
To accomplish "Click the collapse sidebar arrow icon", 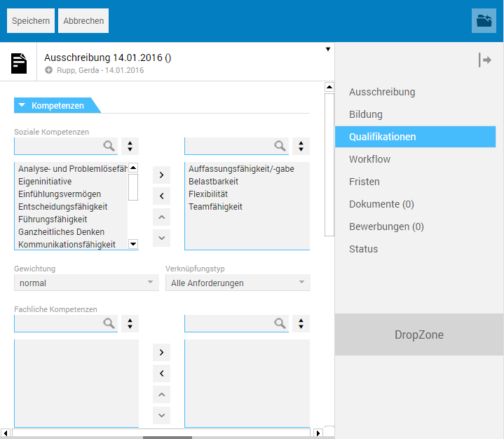I will [484, 60].
